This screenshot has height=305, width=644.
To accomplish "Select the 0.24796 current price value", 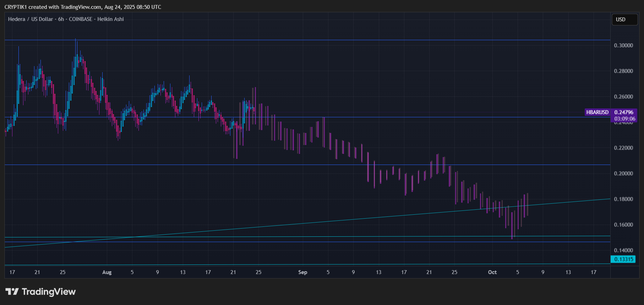I will pos(624,112).
